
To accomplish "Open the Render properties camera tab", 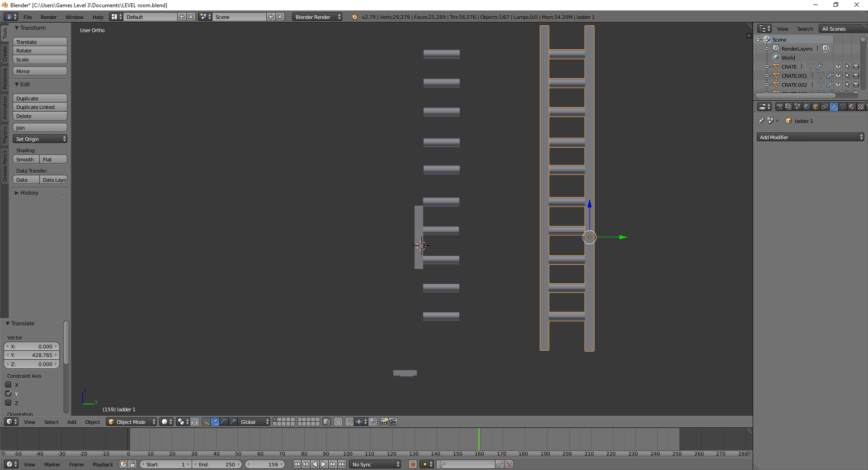I will [x=779, y=107].
